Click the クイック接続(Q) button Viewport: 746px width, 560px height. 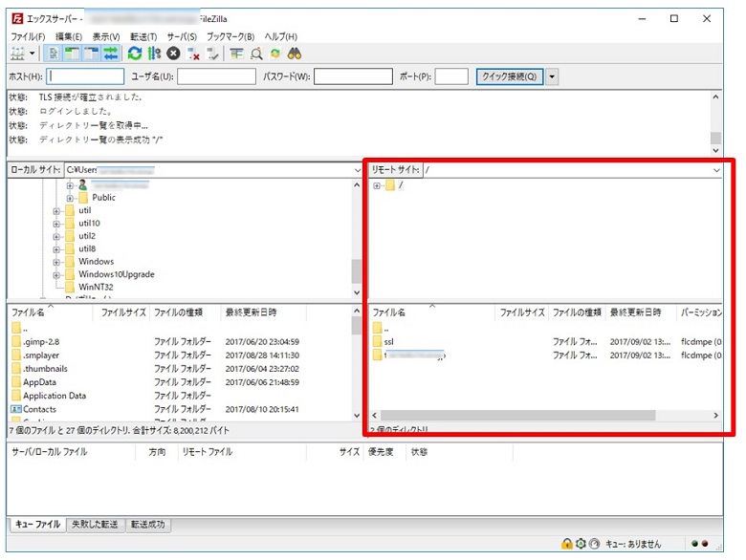(x=509, y=77)
